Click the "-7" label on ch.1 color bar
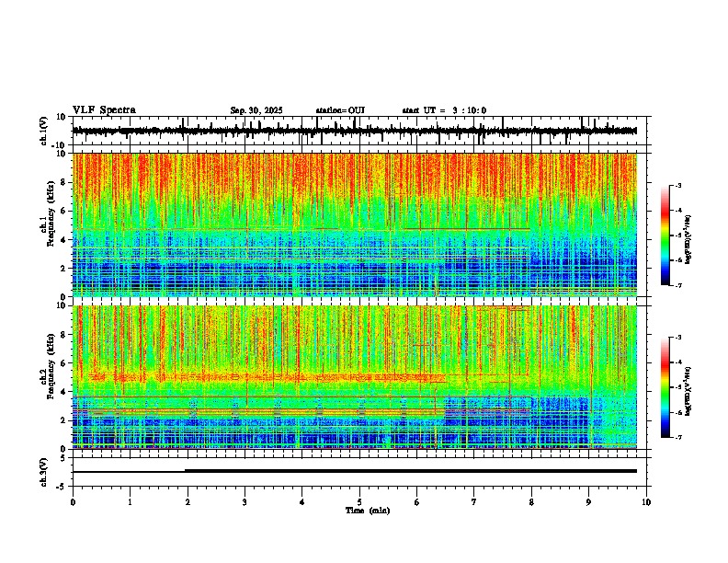 pyautogui.click(x=678, y=285)
